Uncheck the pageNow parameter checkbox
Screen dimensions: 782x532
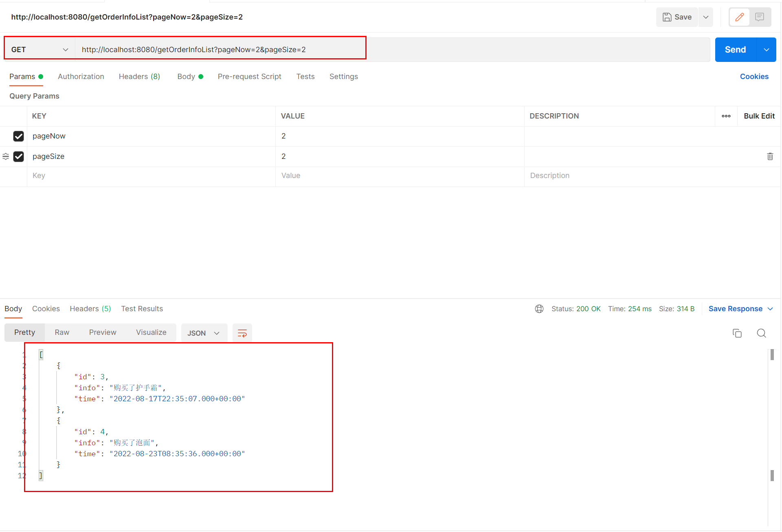click(19, 136)
